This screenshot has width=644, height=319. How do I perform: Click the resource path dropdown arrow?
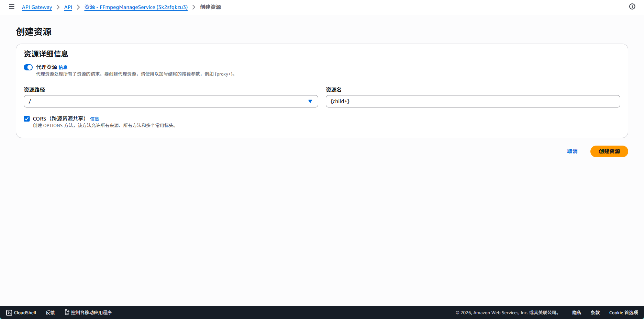[310, 101]
